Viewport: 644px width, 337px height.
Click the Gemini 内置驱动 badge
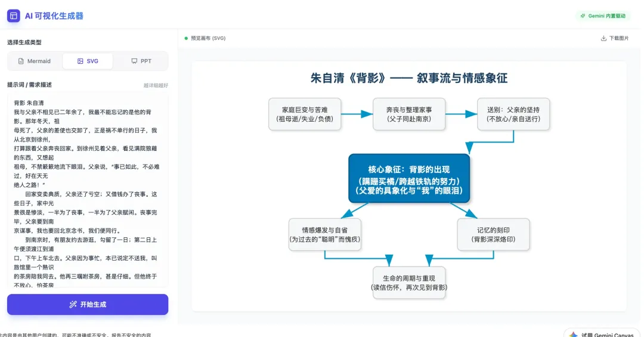pyautogui.click(x=602, y=16)
